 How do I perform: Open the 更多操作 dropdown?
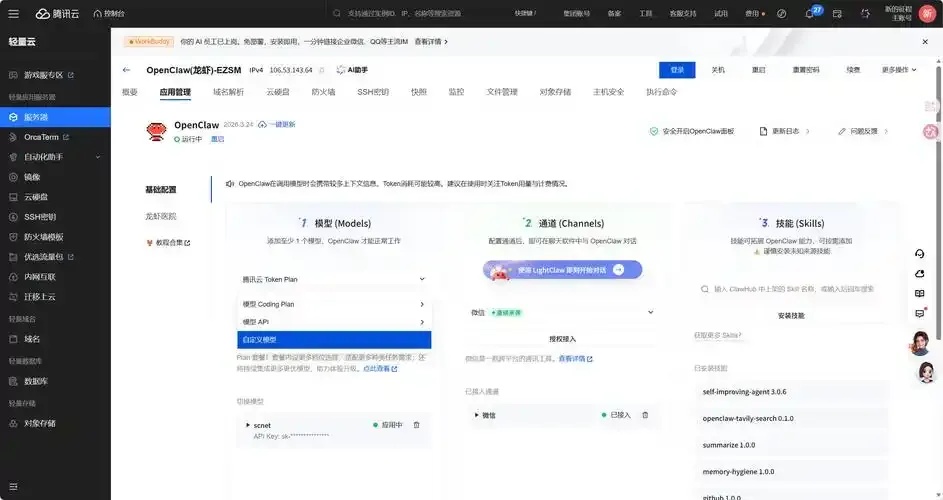click(899, 70)
